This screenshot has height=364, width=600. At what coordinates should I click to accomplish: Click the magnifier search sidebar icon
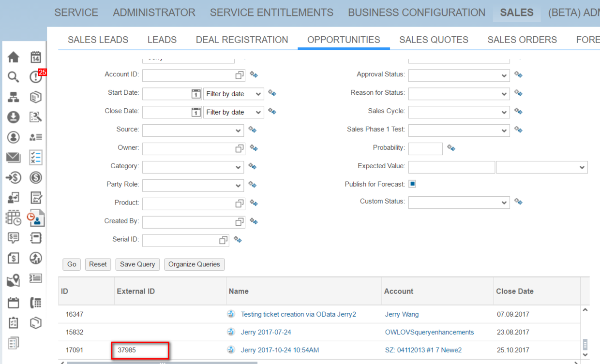[14, 77]
